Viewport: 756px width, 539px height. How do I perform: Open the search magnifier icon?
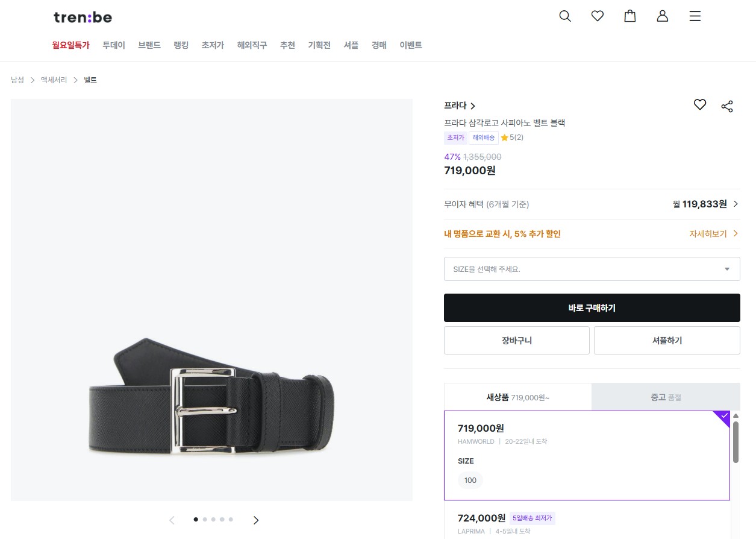coord(565,16)
